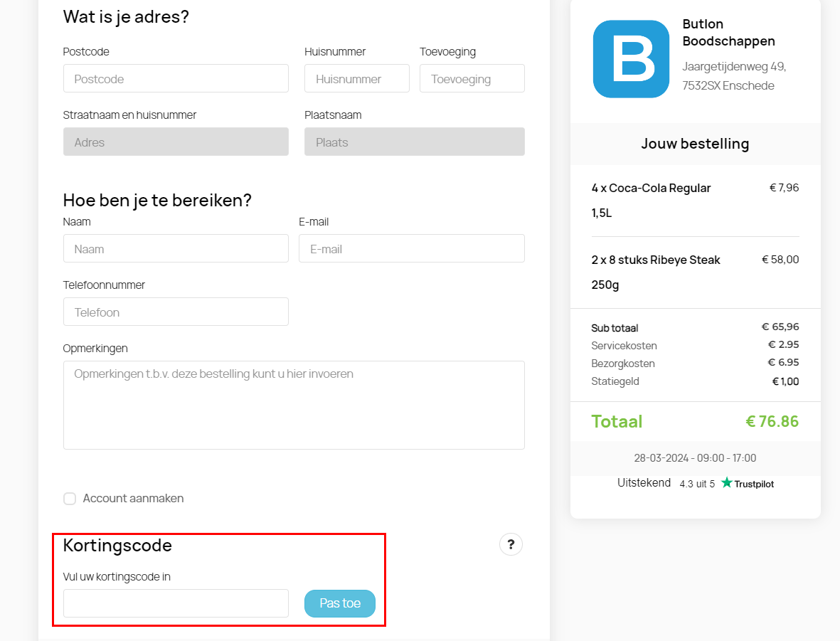Screen dimensions: 840x641
Task: Click the greyed Plaatsnaam field
Action: click(x=414, y=142)
